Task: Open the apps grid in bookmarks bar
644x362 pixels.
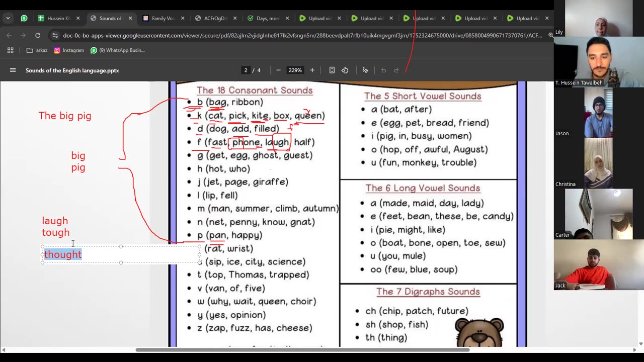Action: point(10,50)
